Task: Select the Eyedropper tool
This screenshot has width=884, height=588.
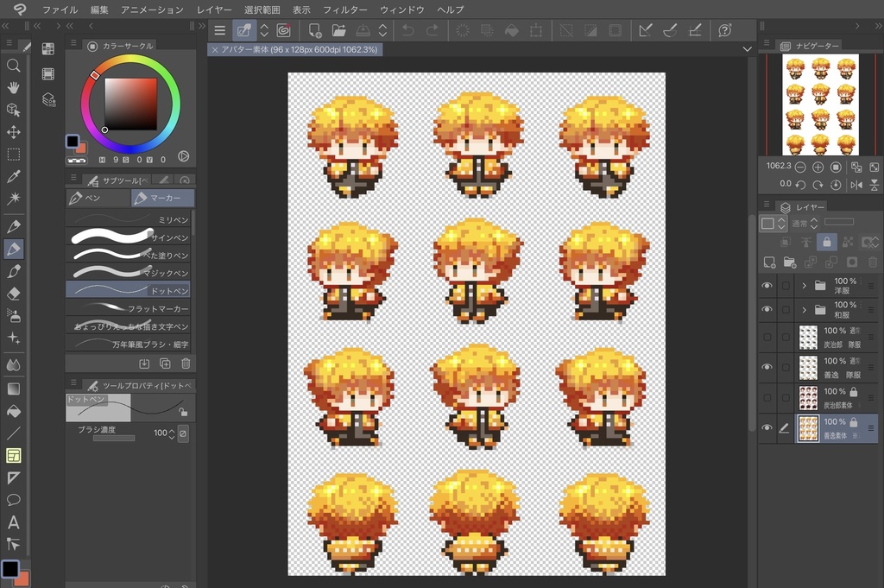Action: 13,176
